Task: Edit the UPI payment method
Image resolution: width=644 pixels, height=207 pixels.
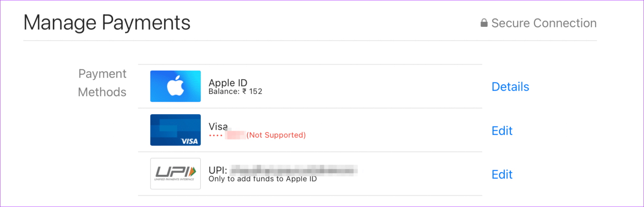Action: pyautogui.click(x=502, y=174)
